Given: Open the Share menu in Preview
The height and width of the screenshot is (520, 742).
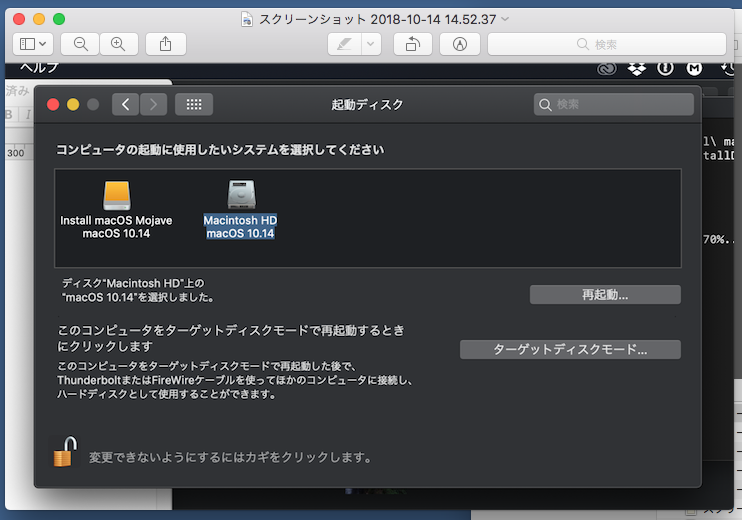Looking at the screenshot, I should coord(166,44).
